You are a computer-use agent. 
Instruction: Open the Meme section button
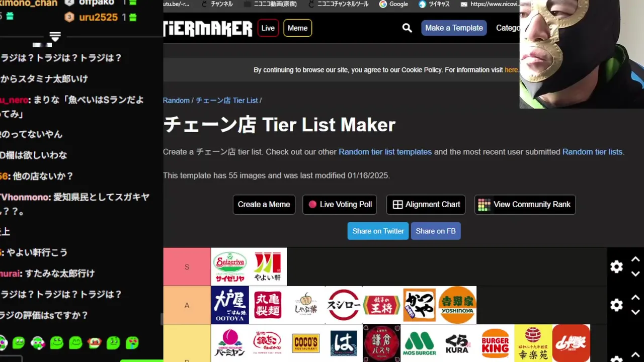[297, 28]
